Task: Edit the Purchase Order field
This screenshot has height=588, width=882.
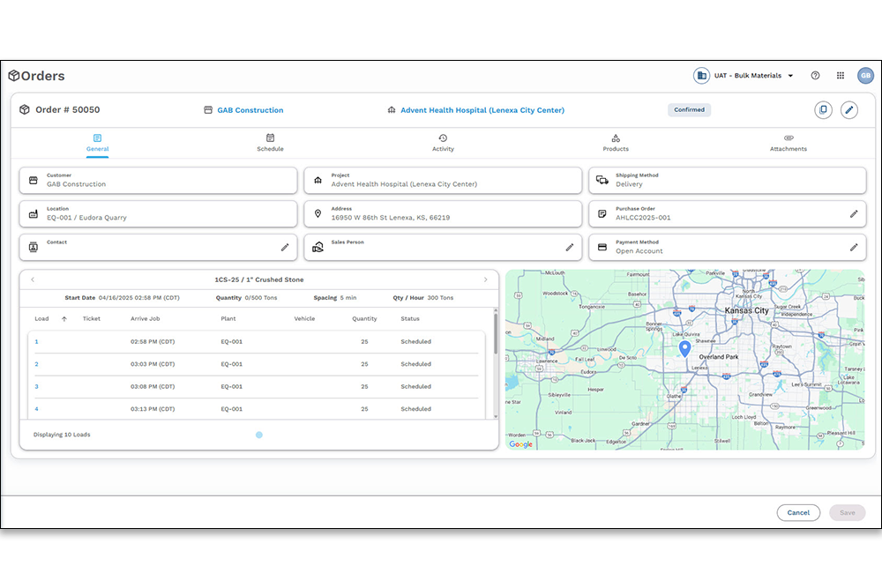Action: [853, 214]
